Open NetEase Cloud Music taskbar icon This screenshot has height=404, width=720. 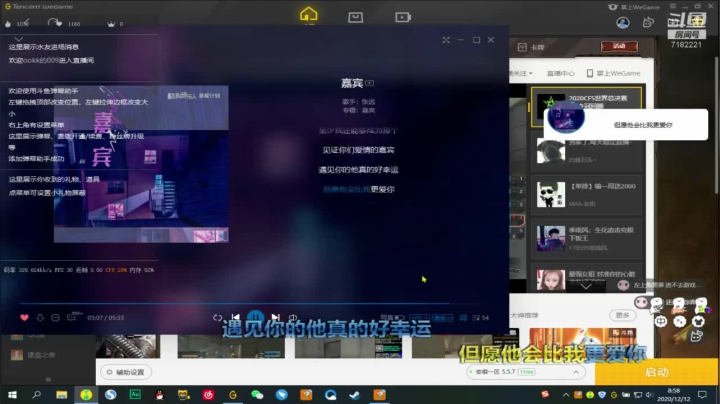tap(208, 395)
